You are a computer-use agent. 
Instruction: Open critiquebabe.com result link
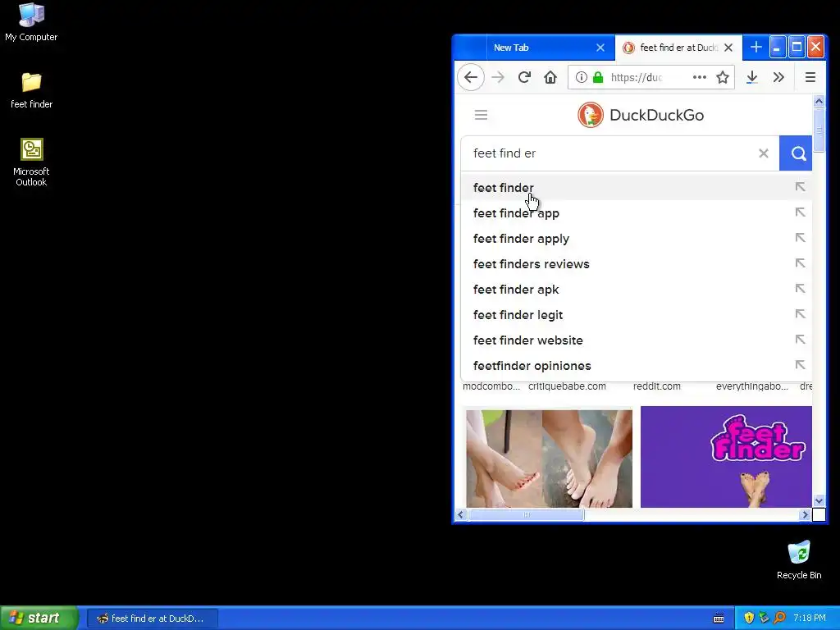pos(567,386)
